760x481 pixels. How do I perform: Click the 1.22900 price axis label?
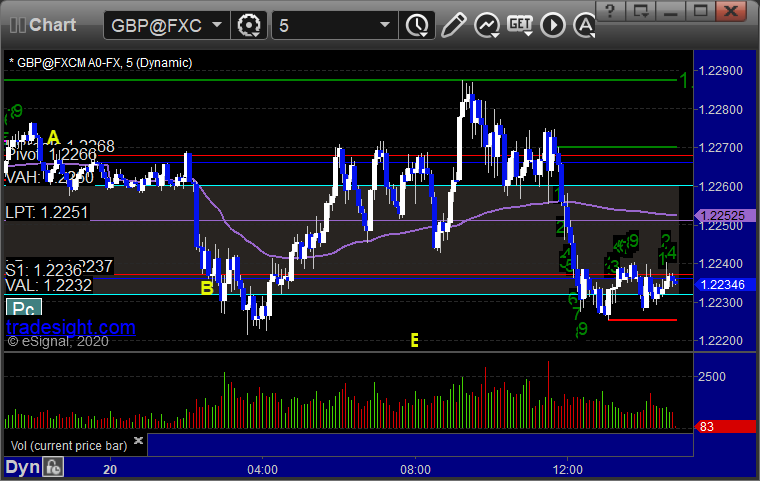tap(720, 71)
